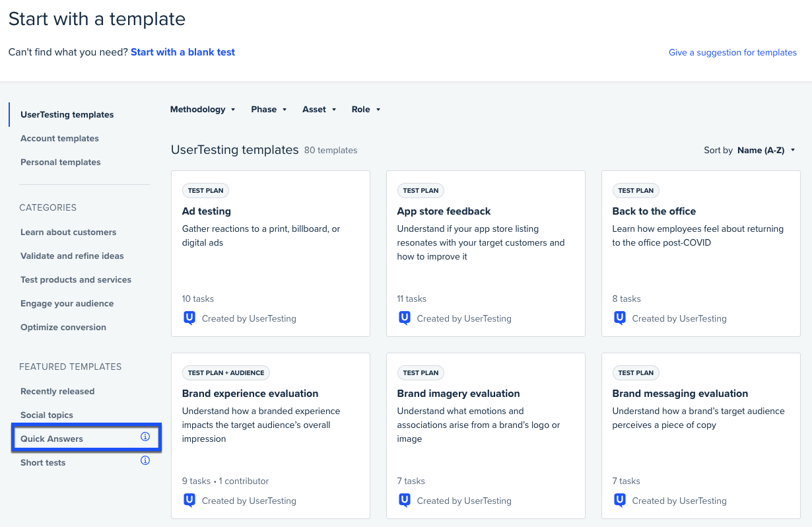Click UserTesting logo on App store feedback card

pos(405,318)
